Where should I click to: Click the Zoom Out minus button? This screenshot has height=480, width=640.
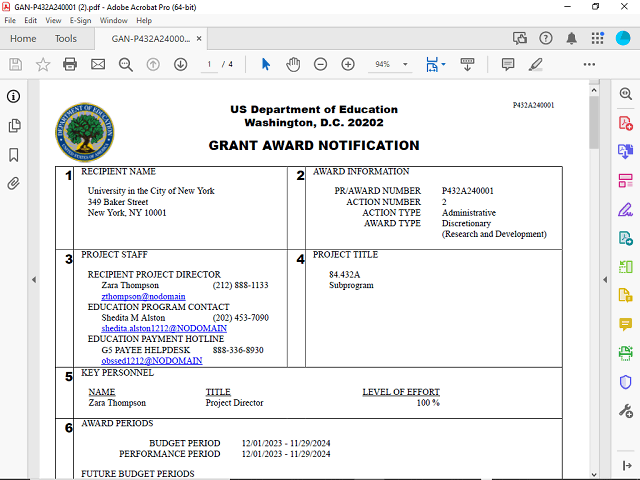[x=320, y=64]
